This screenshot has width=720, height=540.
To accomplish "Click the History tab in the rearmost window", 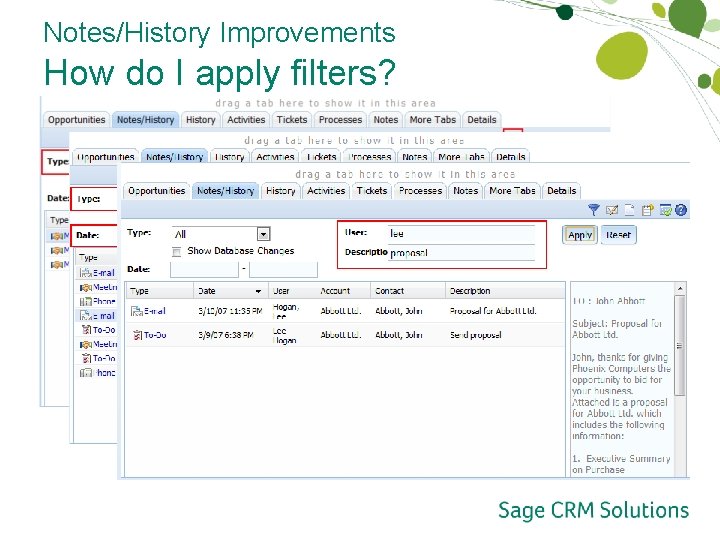I will [201, 120].
